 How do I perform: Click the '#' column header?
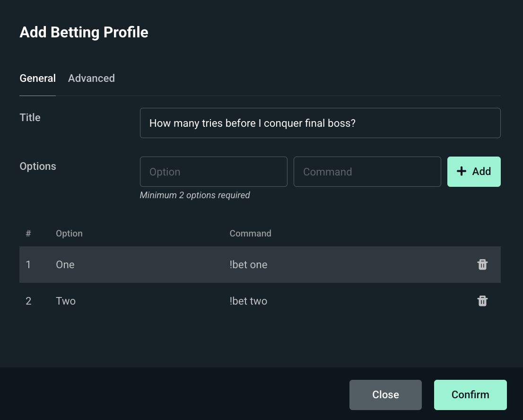pyautogui.click(x=28, y=233)
